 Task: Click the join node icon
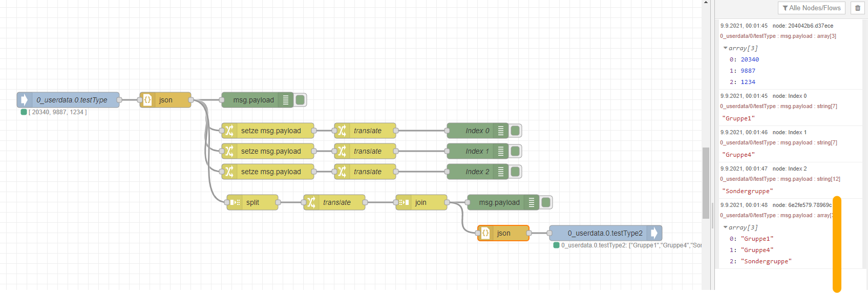(x=404, y=202)
